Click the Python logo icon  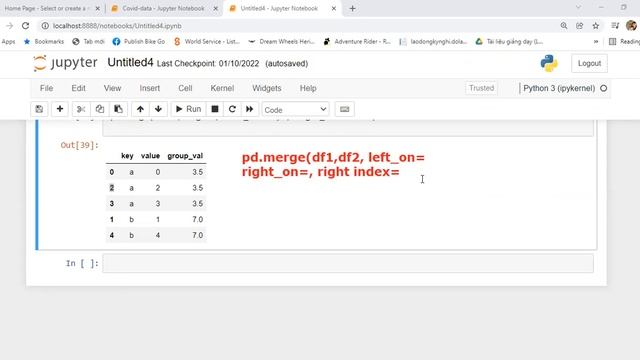tap(549, 63)
